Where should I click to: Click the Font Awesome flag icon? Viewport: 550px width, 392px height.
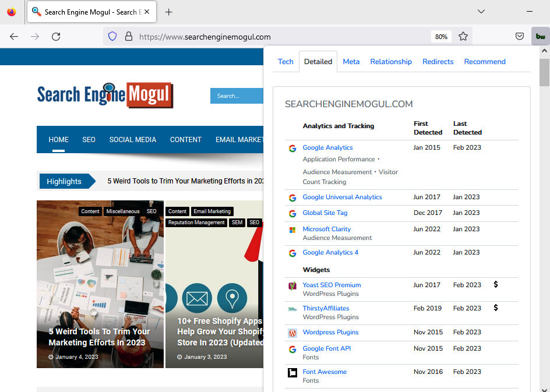click(x=292, y=373)
